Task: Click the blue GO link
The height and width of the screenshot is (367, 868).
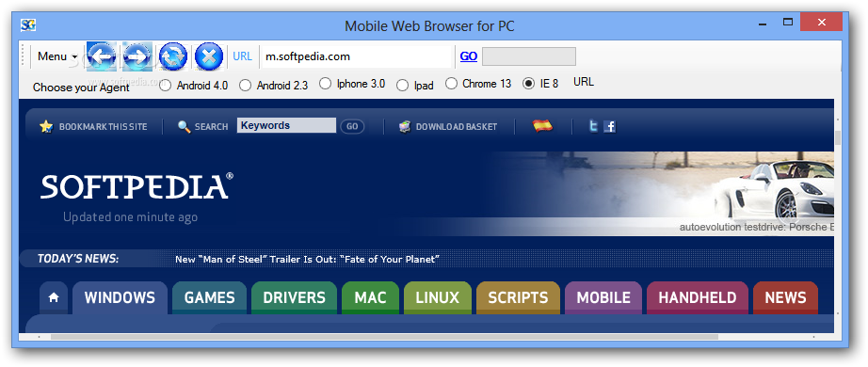Action: 468,56
